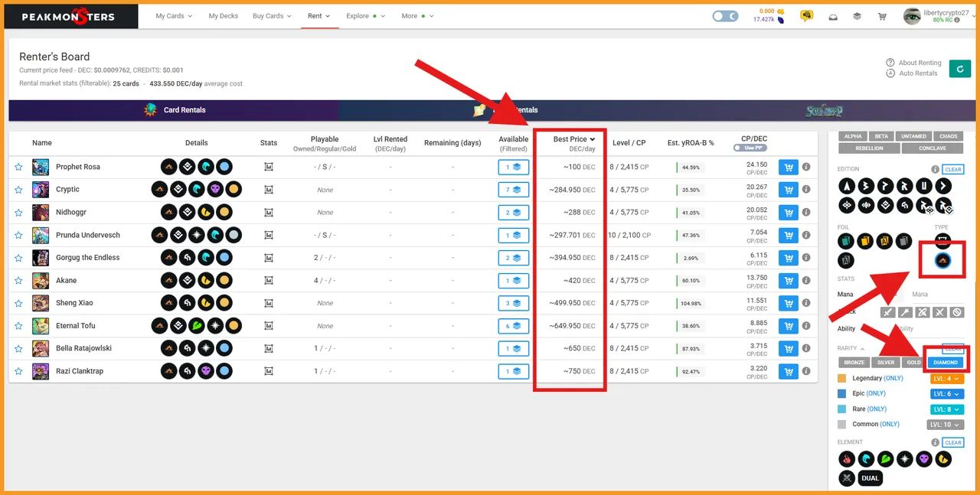Image resolution: width=980 pixels, height=495 pixels.
Task: Open the Rent dropdown menu
Action: click(x=318, y=16)
